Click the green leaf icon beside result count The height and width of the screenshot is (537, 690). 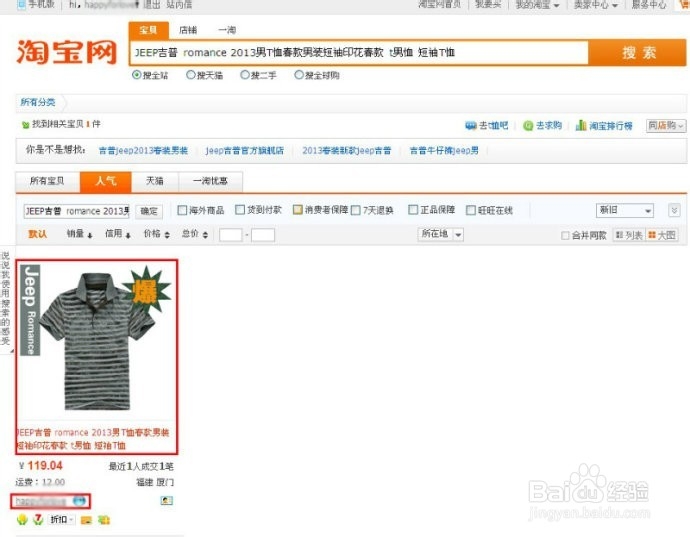click(x=26, y=125)
